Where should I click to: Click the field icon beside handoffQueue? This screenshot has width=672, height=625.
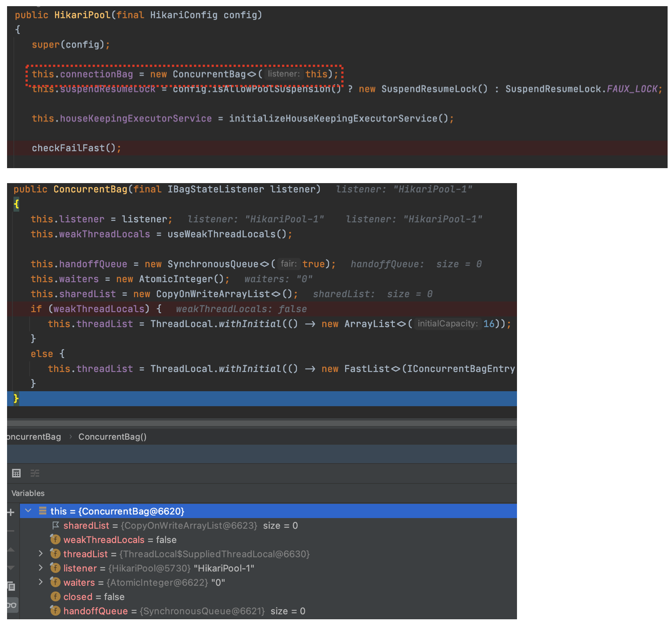55,610
